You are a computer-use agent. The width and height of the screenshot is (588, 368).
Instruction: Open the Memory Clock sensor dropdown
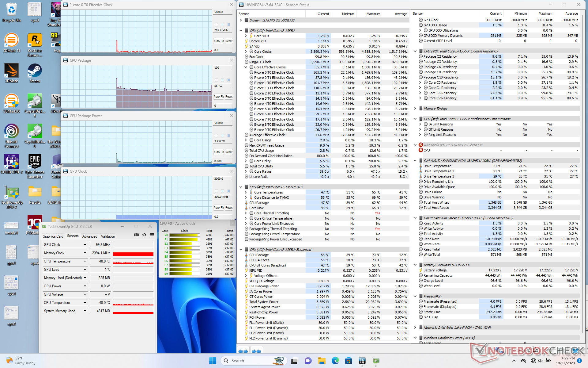[x=85, y=253]
